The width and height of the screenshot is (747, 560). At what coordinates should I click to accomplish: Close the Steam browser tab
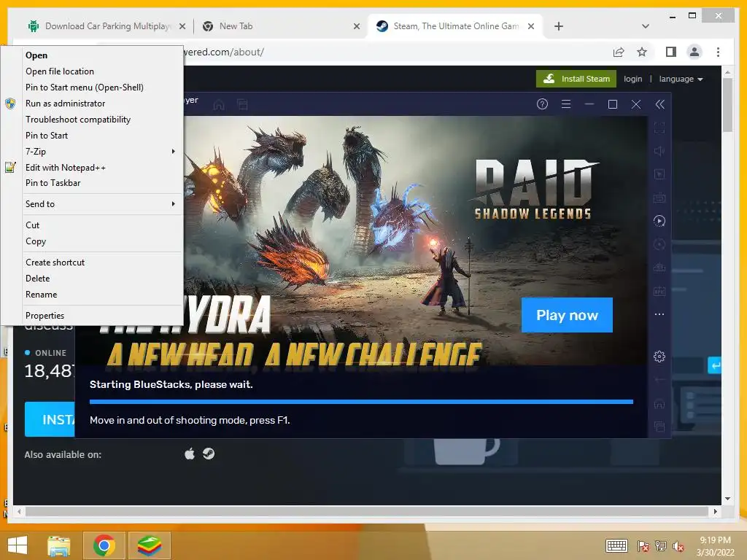click(531, 26)
